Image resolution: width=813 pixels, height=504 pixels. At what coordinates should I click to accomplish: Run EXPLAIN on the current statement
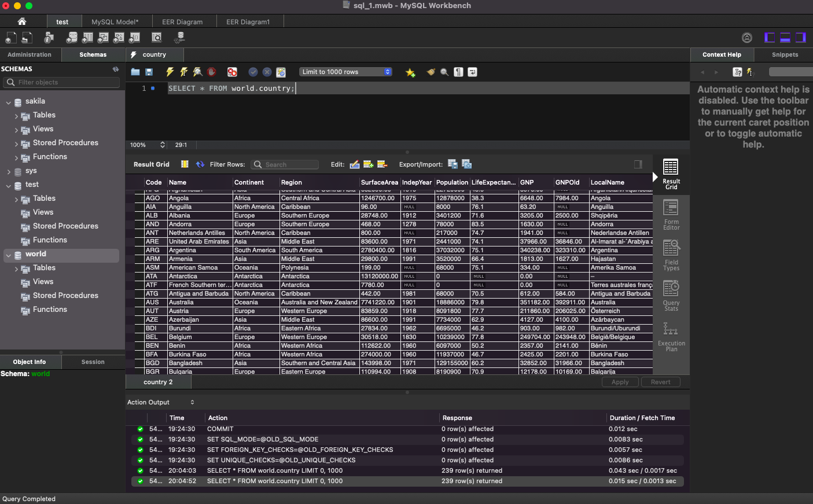tap(198, 72)
